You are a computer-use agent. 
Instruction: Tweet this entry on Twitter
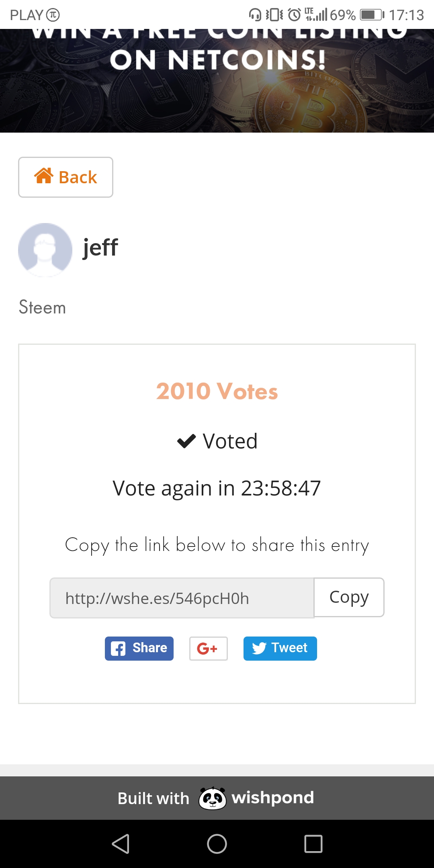click(x=280, y=648)
